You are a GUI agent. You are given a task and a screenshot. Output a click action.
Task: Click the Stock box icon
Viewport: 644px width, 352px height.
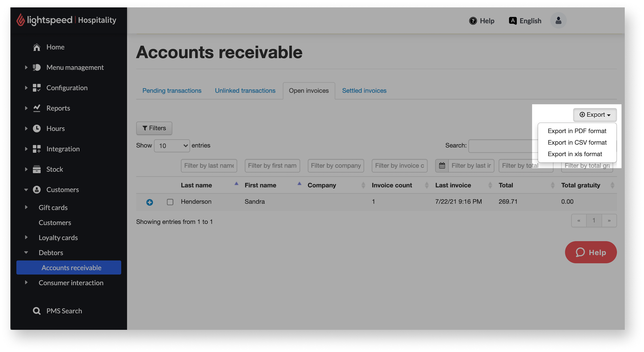tap(37, 169)
